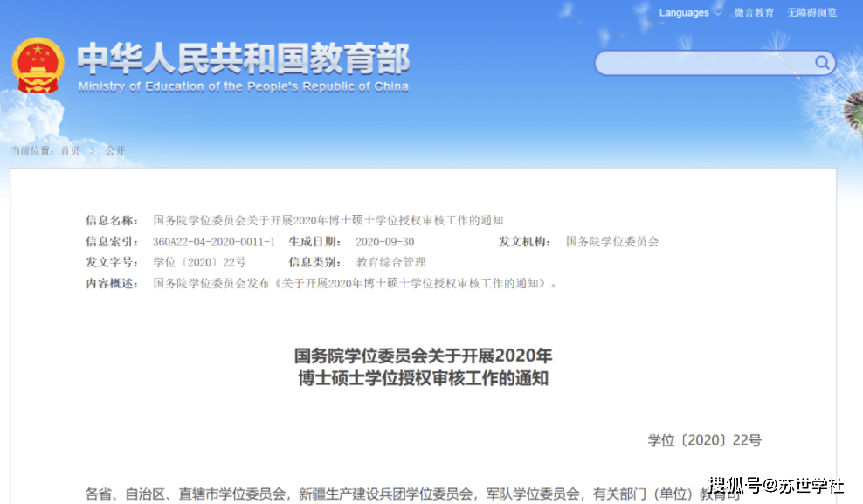Click the main article heading text
The image size is (863, 504).
point(423,367)
